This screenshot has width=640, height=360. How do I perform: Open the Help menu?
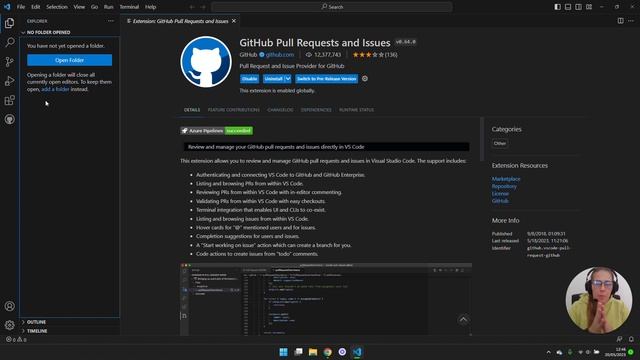[151, 7]
